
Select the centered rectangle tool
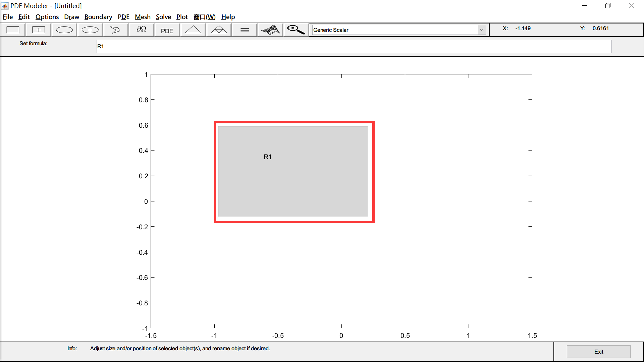click(x=38, y=29)
